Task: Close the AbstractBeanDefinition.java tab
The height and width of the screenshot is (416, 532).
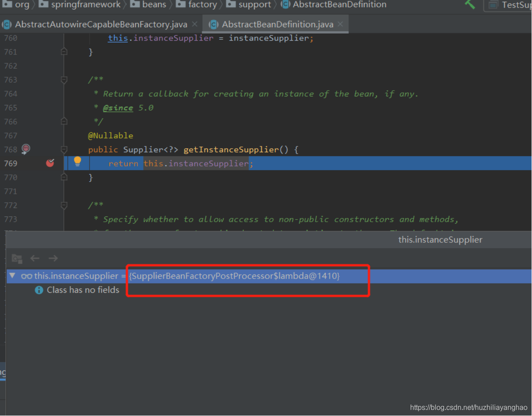Action: [340, 24]
